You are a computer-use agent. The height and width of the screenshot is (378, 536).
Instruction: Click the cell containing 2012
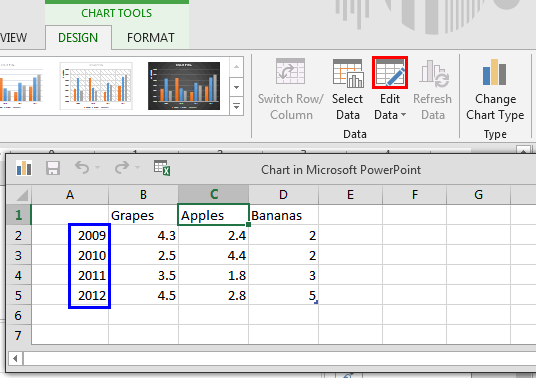coord(70,295)
